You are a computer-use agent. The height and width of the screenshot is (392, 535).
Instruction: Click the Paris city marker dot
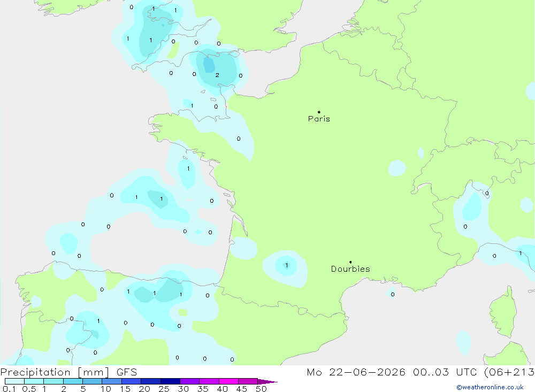319,112
